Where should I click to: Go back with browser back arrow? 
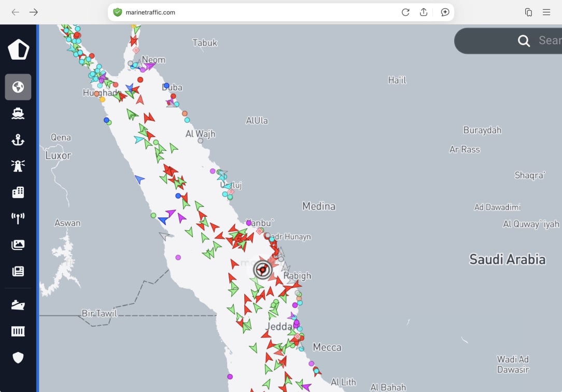(x=16, y=12)
